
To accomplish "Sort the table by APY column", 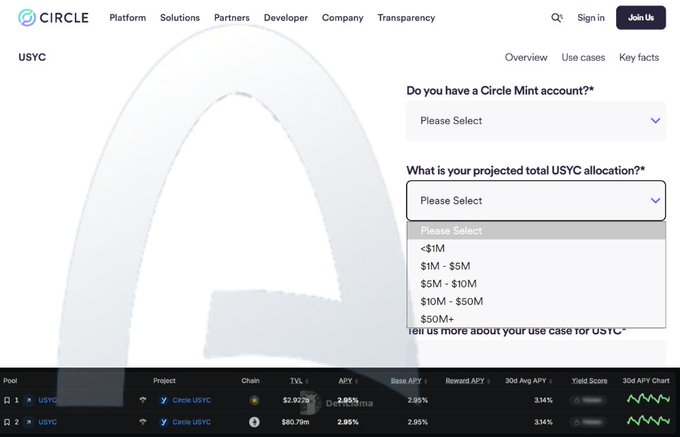I will click(348, 381).
